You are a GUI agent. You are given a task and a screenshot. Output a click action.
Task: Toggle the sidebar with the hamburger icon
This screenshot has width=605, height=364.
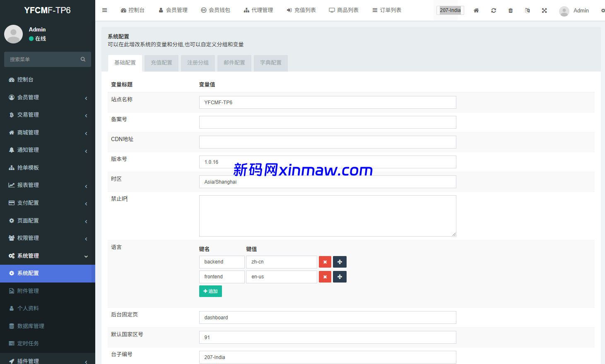(x=104, y=10)
